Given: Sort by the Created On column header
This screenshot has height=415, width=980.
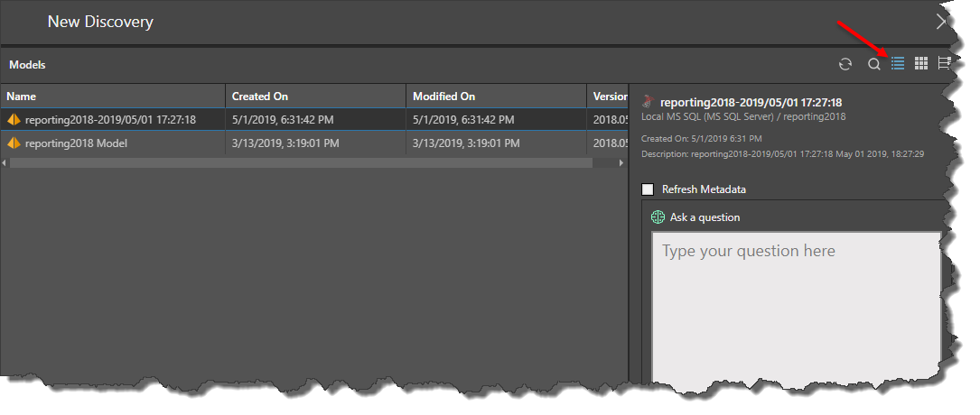Looking at the screenshot, I should point(260,97).
